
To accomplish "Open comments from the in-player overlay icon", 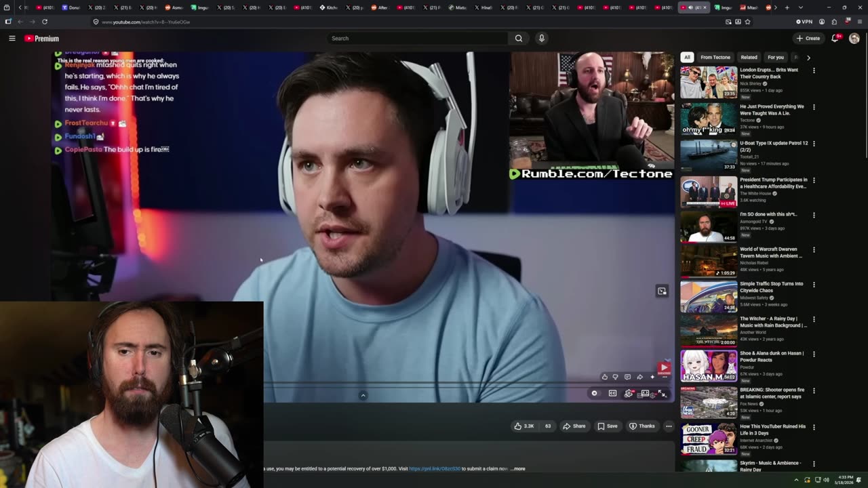I will [x=627, y=377].
